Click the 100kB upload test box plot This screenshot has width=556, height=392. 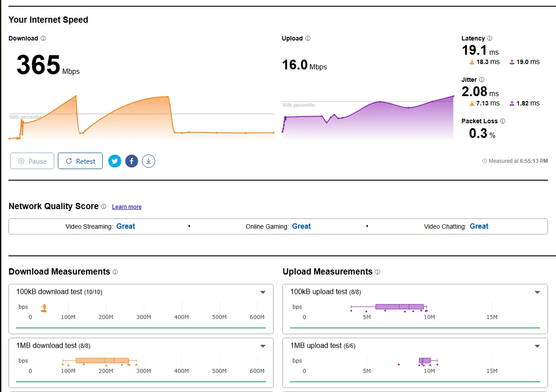[389, 307]
